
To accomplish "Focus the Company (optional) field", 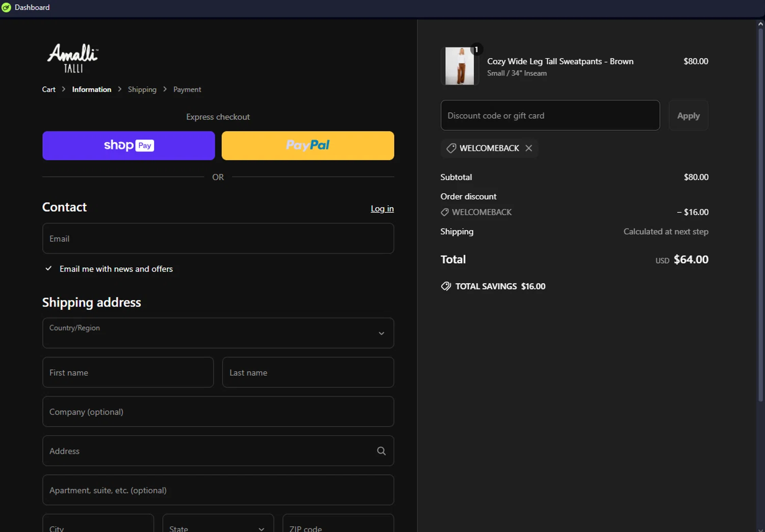I will point(218,412).
